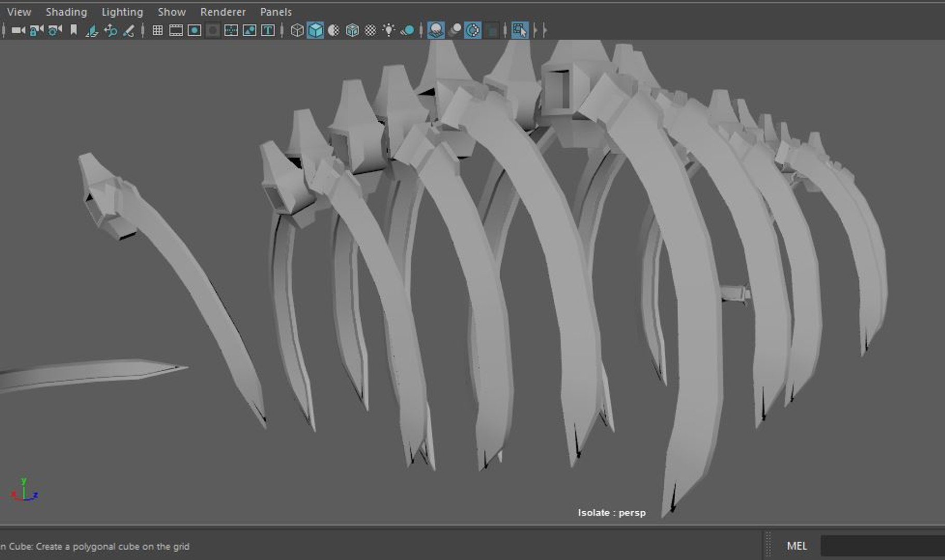Image resolution: width=945 pixels, height=560 pixels.
Task: Open the Panels menu
Action: (276, 11)
